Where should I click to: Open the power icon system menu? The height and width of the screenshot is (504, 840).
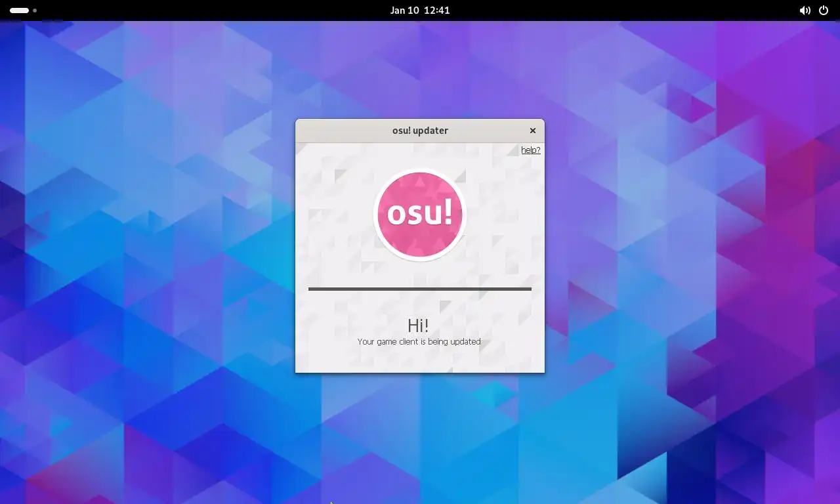[824, 10]
